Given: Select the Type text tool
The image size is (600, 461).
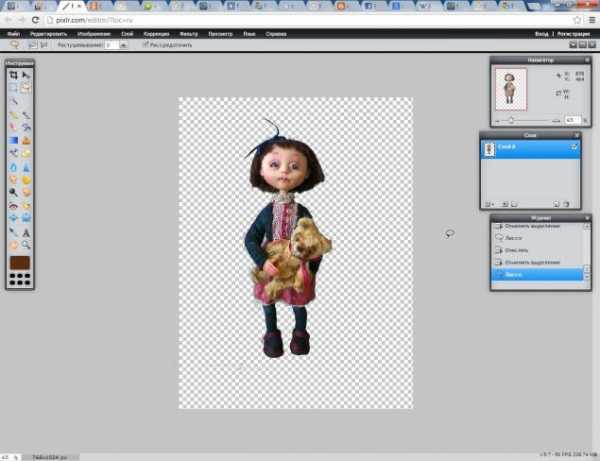Looking at the screenshot, I should click(x=26, y=231).
